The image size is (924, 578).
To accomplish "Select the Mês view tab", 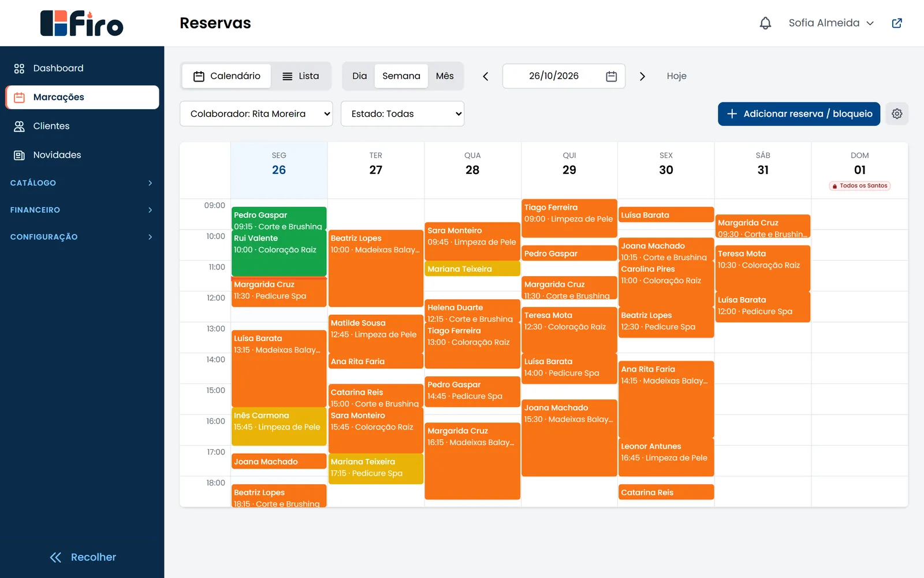I will [x=445, y=76].
